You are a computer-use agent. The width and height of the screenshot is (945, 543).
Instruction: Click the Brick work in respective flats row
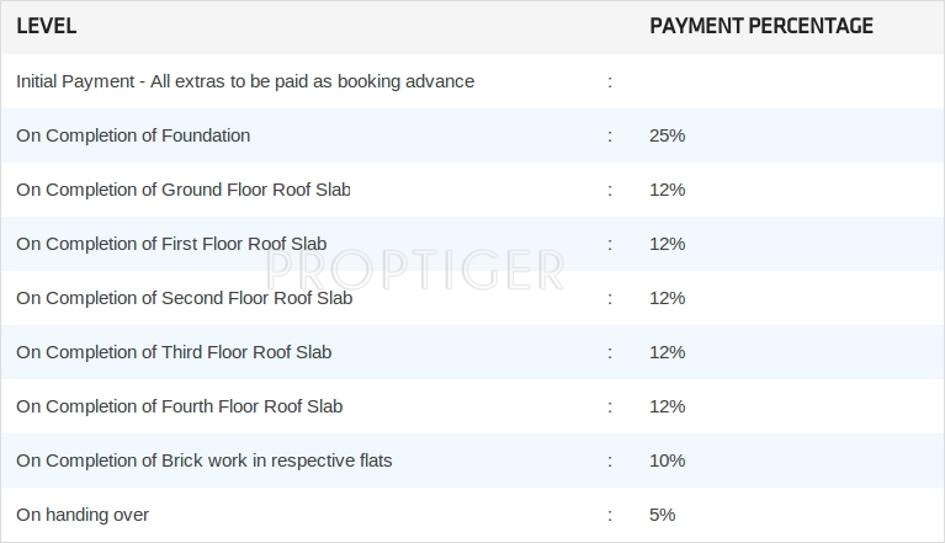(204, 460)
